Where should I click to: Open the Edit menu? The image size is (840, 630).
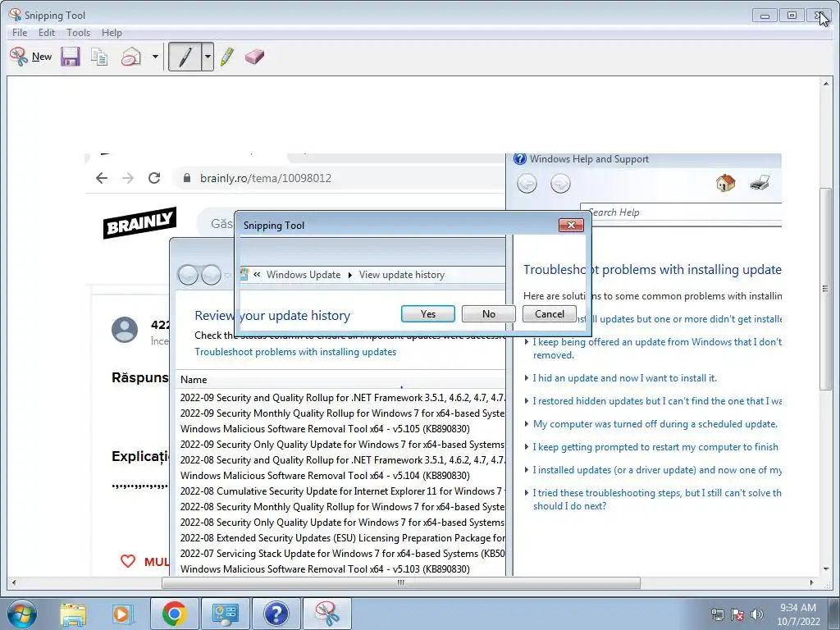pyautogui.click(x=47, y=33)
